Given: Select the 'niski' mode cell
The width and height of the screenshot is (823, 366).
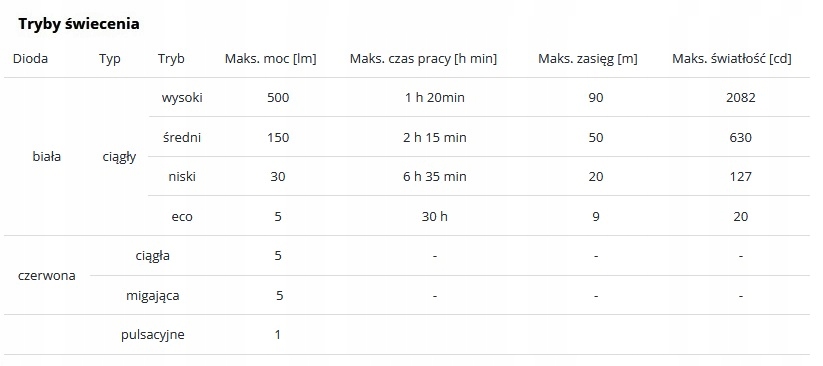Looking at the screenshot, I should (x=182, y=177).
